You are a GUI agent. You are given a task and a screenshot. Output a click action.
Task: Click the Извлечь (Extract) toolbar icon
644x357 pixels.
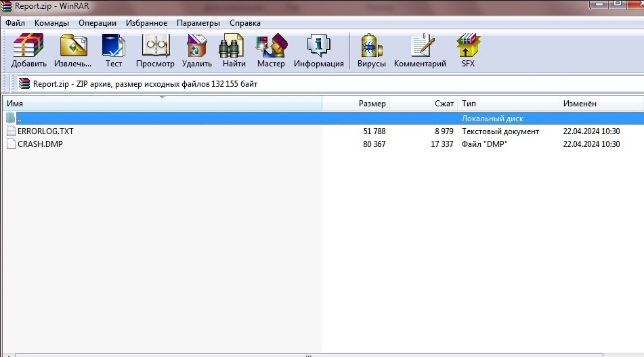73,50
